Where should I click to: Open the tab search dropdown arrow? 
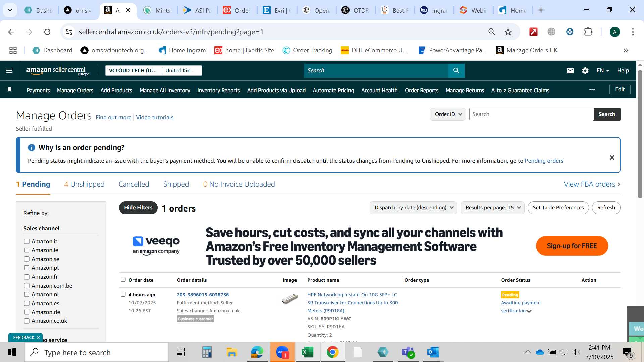(10, 10)
